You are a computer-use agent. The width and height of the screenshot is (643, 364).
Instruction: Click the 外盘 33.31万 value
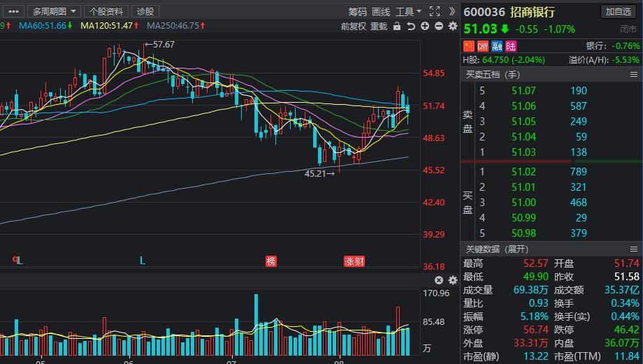530,343
